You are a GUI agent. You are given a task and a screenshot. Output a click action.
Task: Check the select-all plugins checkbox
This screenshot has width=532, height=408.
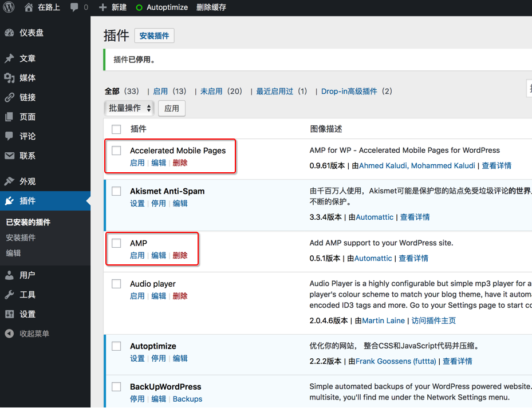[116, 129]
